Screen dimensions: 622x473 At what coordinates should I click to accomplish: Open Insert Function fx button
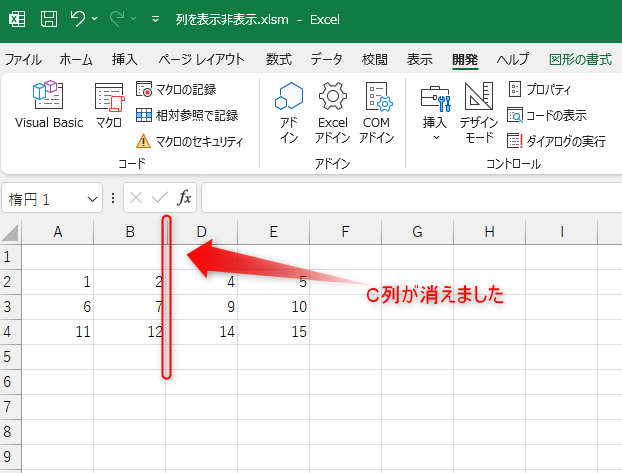click(x=184, y=198)
